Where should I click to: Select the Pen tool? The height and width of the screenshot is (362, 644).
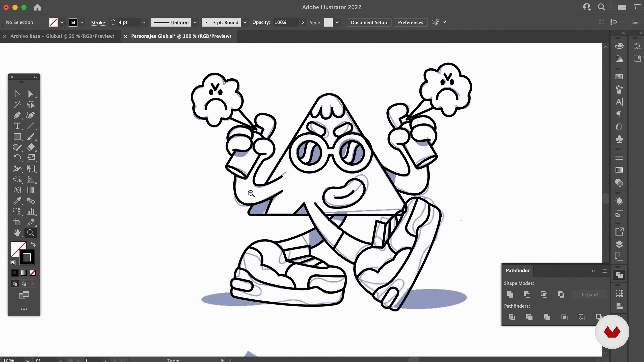(x=17, y=115)
